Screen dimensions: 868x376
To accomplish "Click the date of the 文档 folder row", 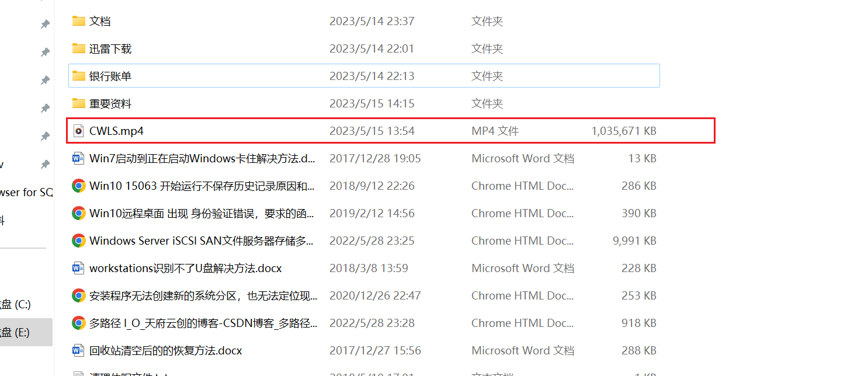I will [x=373, y=20].
